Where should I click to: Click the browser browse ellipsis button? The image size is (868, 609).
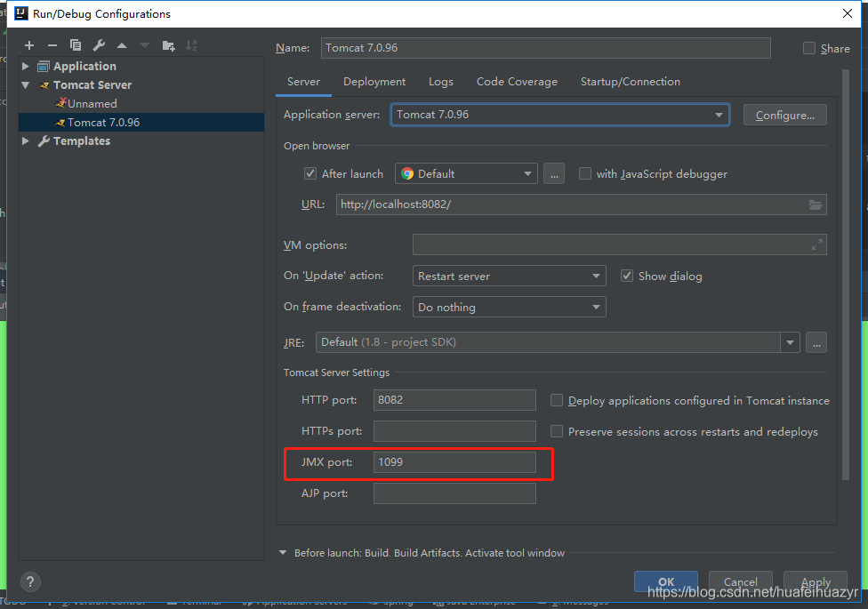click(554, 174)
